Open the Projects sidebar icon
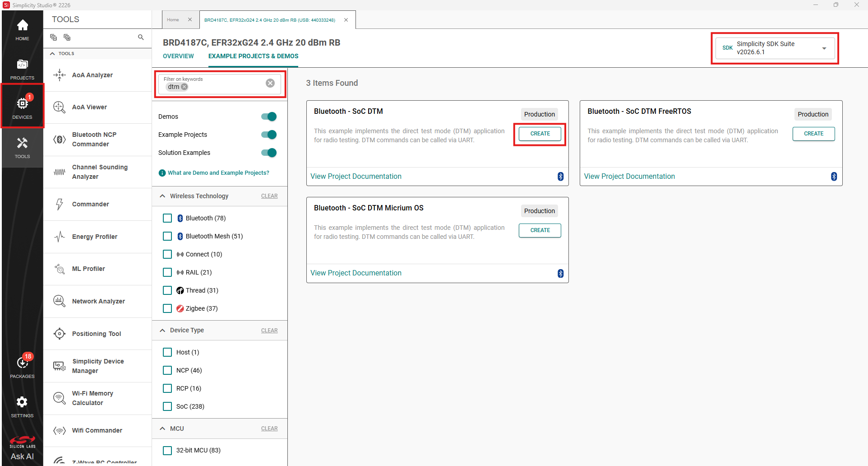Viewport: 868px width, 466px height. pyautogui.click(x=22, y=69)
